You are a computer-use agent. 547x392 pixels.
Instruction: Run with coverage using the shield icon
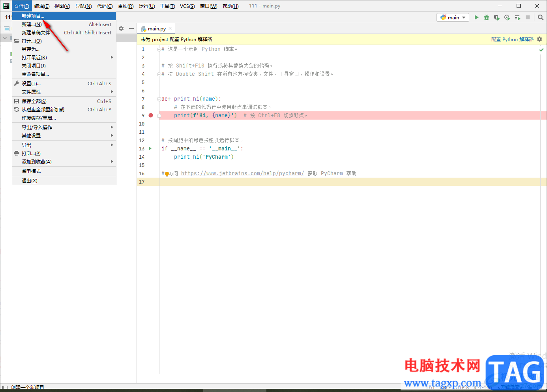[497, 17]
